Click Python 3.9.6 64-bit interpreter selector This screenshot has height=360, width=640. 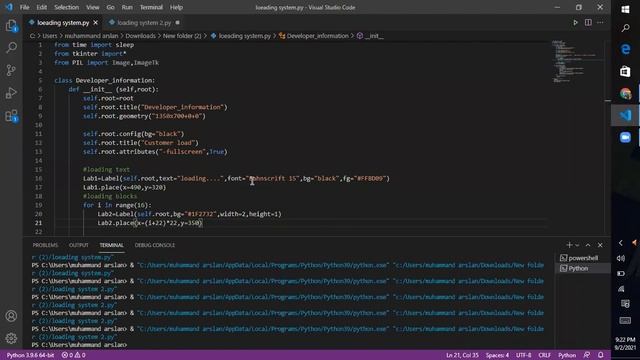(30, 355)
